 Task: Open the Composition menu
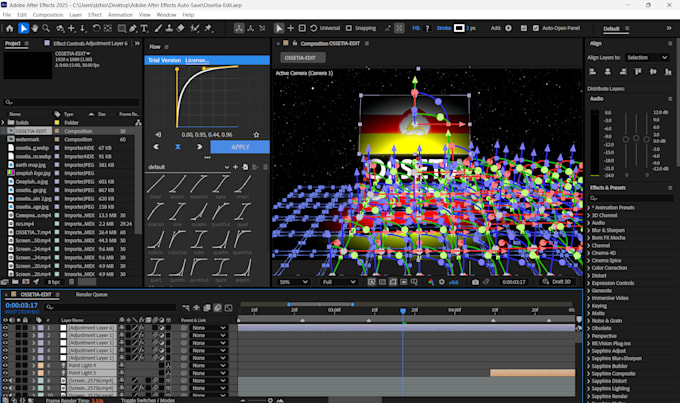tap(48, 15)
